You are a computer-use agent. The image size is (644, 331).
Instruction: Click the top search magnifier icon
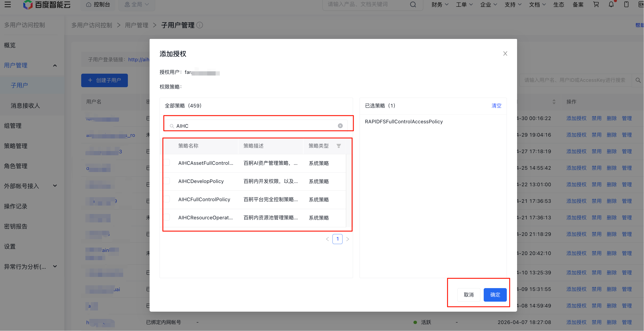coord(413,4)
